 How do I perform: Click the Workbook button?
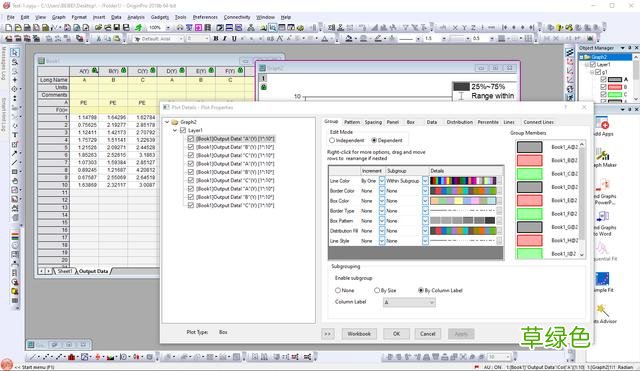(359, 333)
